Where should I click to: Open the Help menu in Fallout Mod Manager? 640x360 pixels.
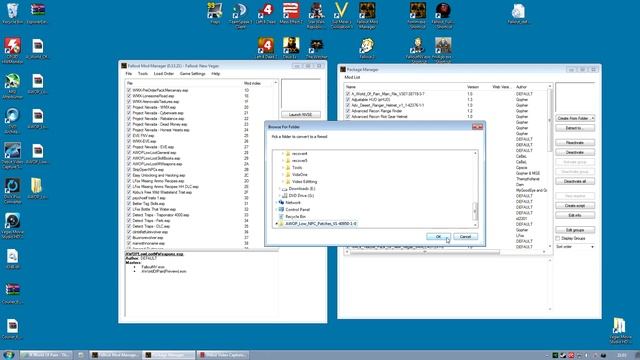pyautogui.click(x=216, y=74)
